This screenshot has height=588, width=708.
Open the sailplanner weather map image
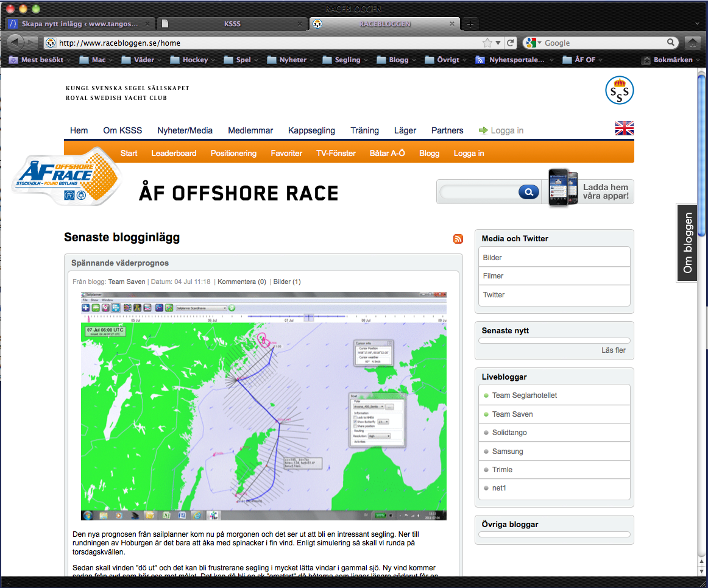tap(264, 406)
